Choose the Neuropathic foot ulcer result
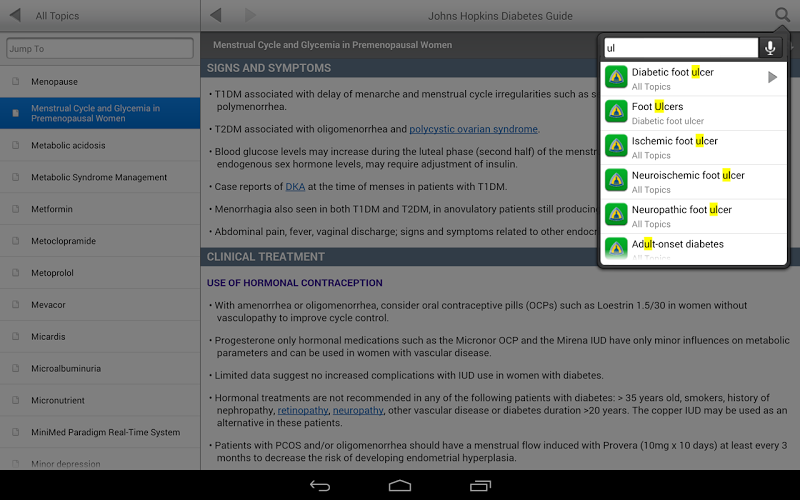The image size is (800, 500). click(694, 216)
